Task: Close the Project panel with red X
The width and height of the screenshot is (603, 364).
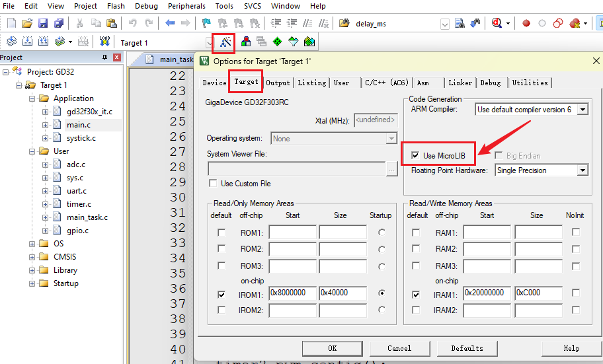Action: click(117, 57)
